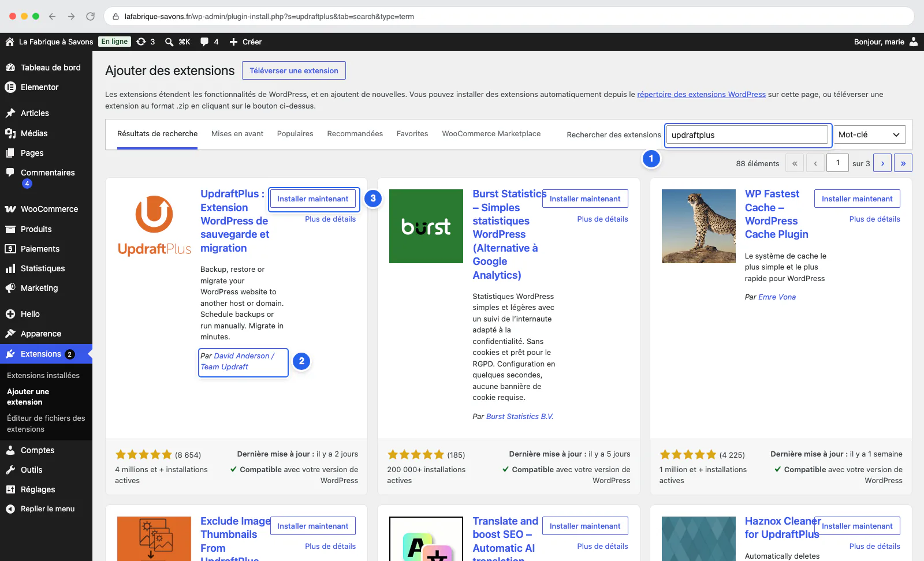Install Exclude Image Thumbnails plugin

[x=313, y=526]
